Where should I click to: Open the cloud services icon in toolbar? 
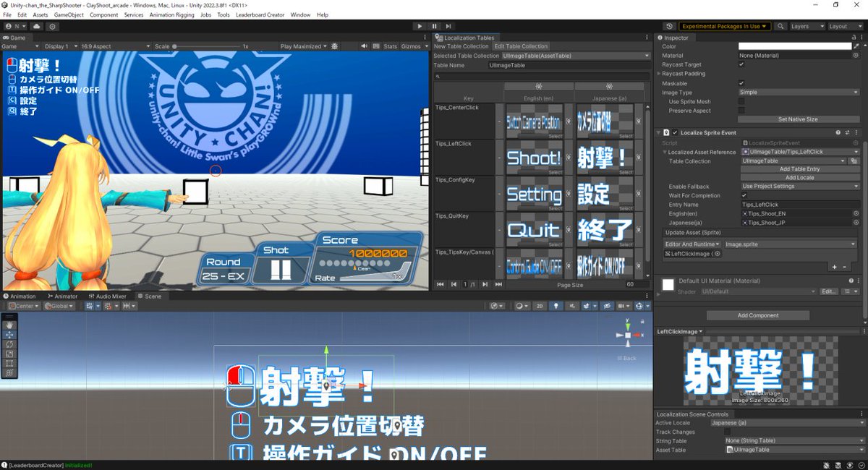click(37, 26)
